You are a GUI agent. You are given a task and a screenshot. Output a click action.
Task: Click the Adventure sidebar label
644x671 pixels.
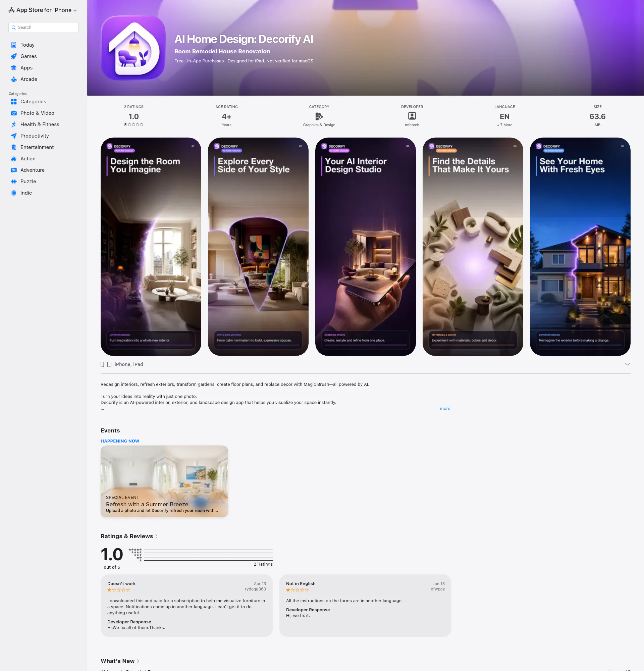33,170
